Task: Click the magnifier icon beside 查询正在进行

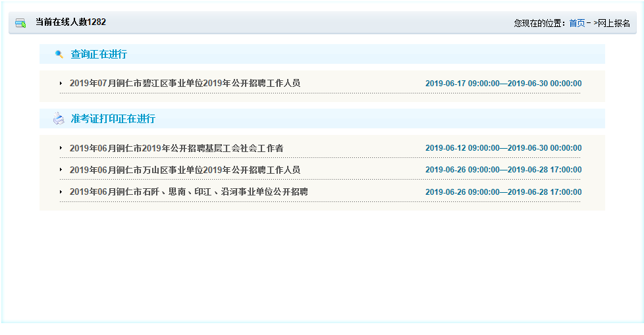Action: [x=59, y=55]
